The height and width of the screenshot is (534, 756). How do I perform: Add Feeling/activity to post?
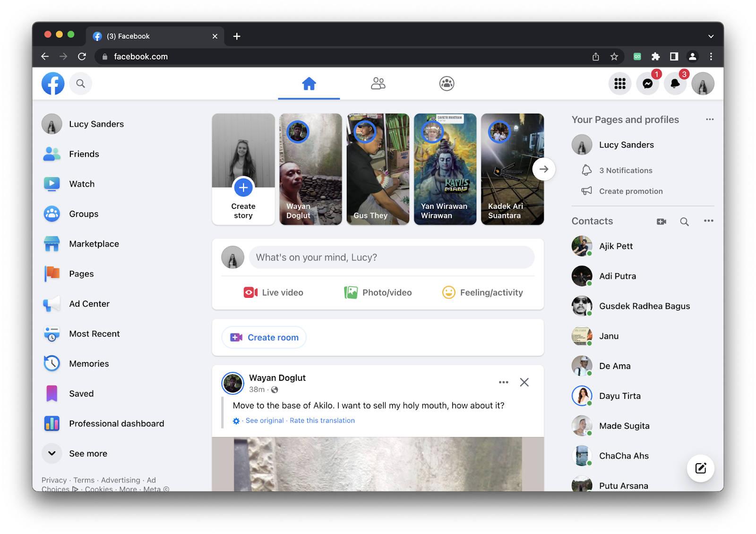coord(482,293)
